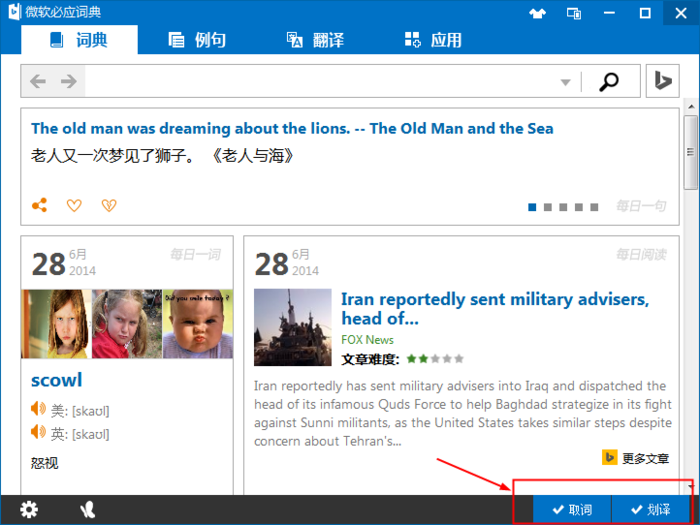
Task: Click the forward arrow in search bar
Action: (x=69, y=81)
